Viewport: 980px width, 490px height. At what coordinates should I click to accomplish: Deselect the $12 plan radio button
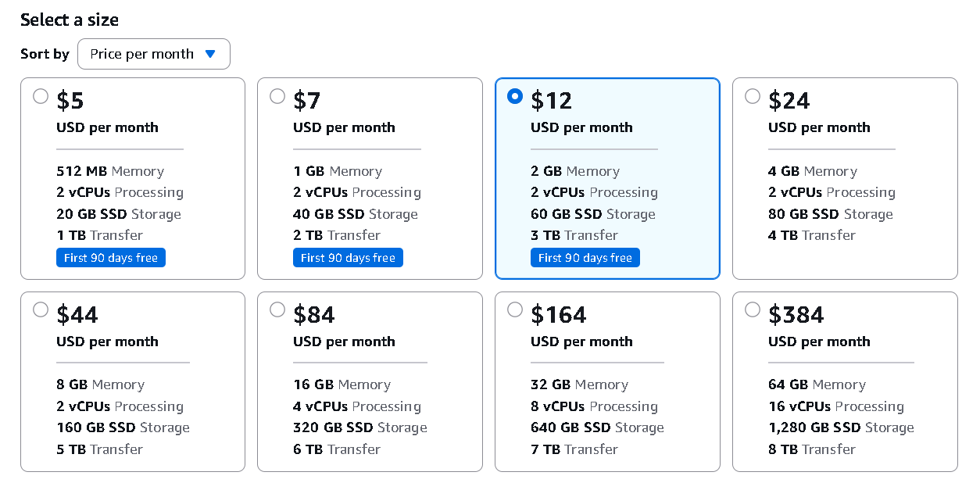[x=514, y=96]
